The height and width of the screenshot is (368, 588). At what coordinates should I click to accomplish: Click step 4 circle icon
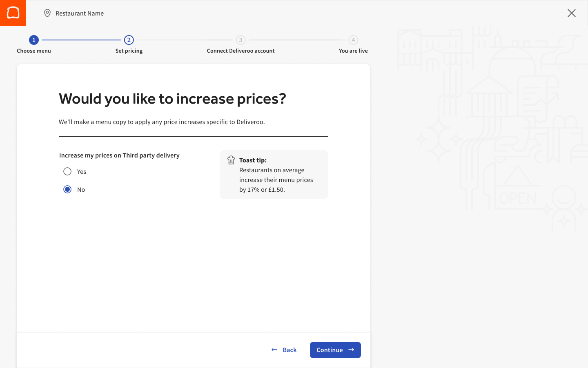pyautogui.click(x=353, y=40)
